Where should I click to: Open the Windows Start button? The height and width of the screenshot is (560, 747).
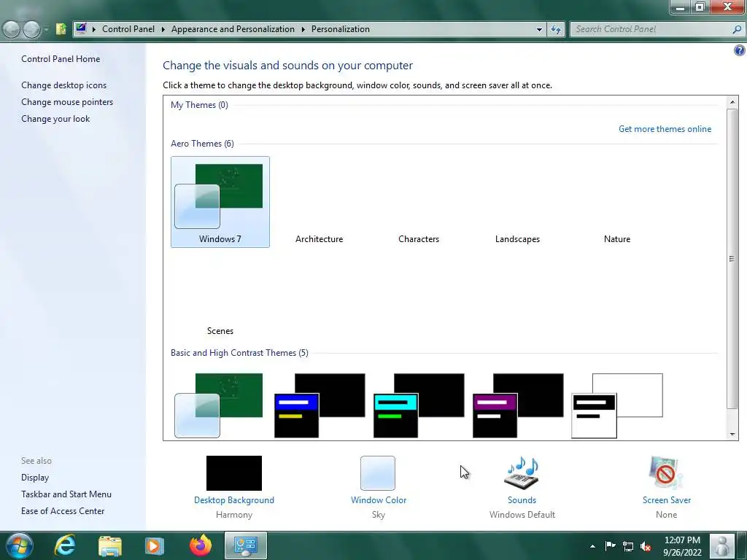[18, 545]
